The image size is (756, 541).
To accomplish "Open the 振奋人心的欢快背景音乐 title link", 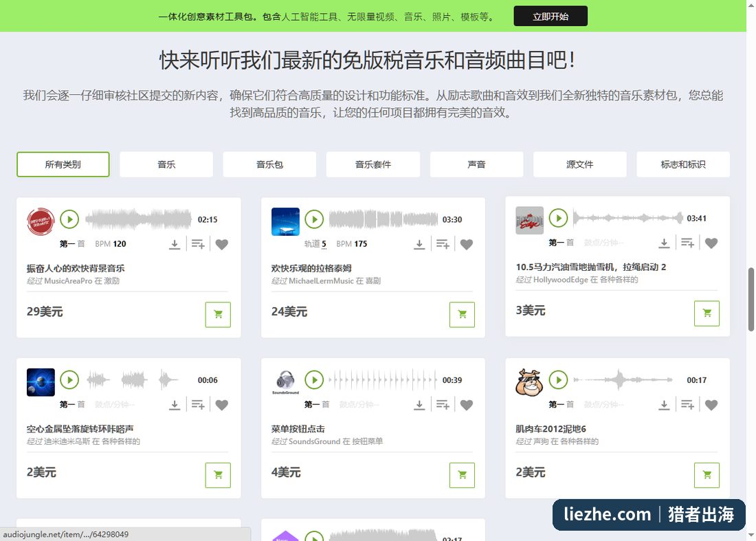I will point(76,268).
